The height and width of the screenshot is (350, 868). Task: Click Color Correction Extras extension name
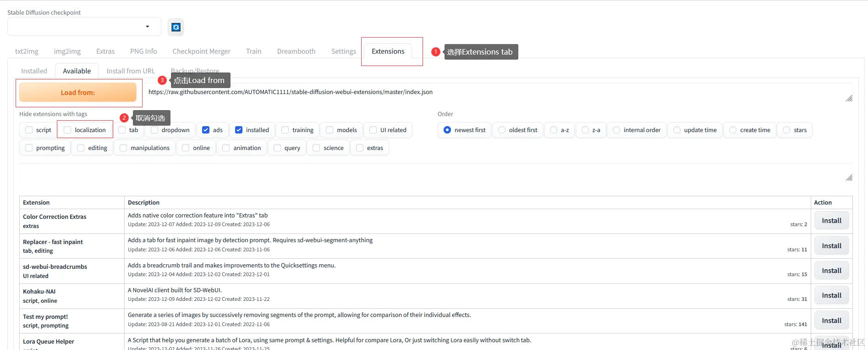tap(55, 217)
